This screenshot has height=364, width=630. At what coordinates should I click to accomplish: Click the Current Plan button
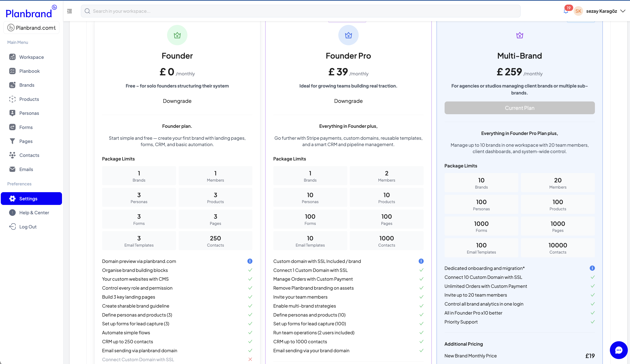click(520, 108)
